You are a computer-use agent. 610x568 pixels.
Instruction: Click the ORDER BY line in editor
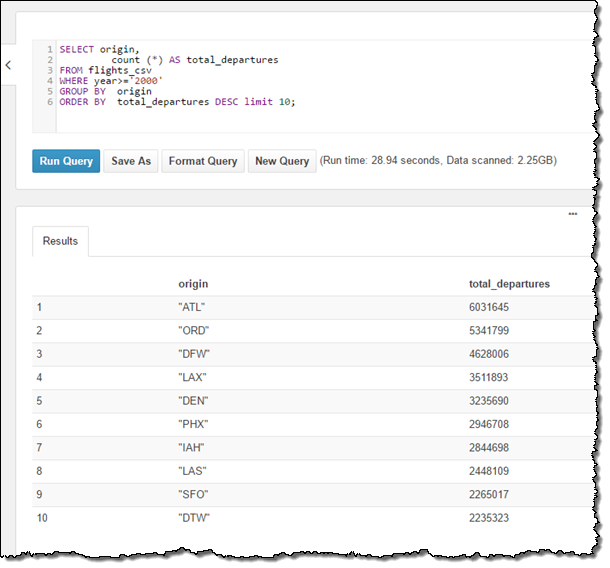click(x=177, y=102)
